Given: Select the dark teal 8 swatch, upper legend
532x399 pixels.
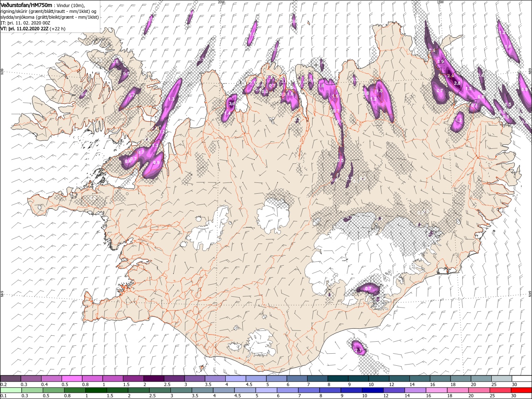Looking at the screenshot, I should (x=337, y=379).
